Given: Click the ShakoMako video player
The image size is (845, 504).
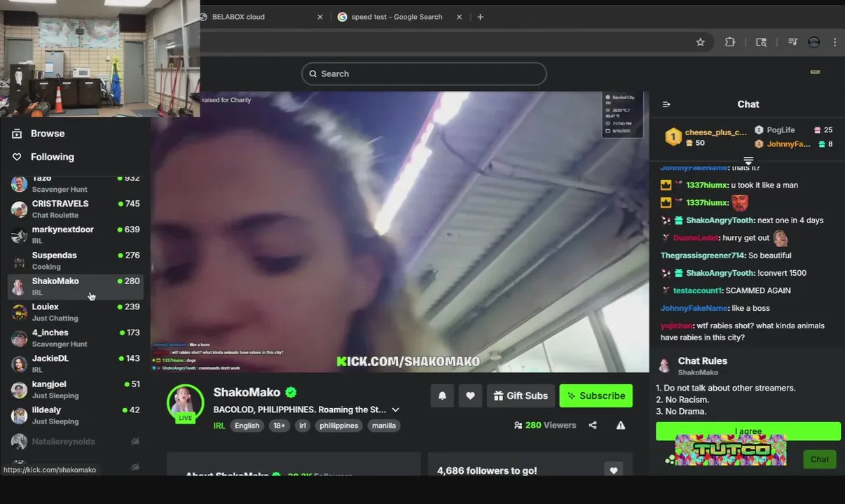Looking at the screenshot, I should tap(399, 232).
